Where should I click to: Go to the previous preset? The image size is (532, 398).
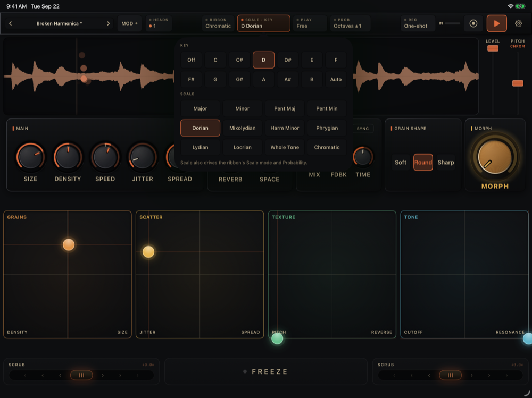(11, 23)
